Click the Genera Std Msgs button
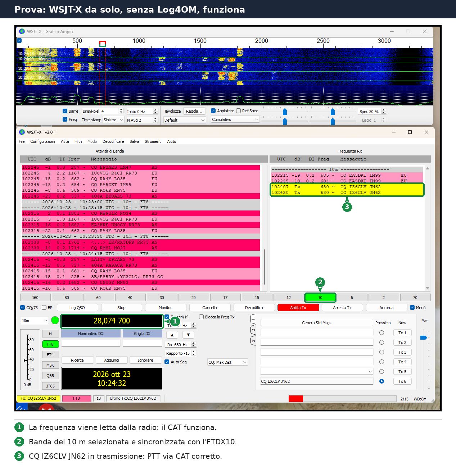 point(317,323)
